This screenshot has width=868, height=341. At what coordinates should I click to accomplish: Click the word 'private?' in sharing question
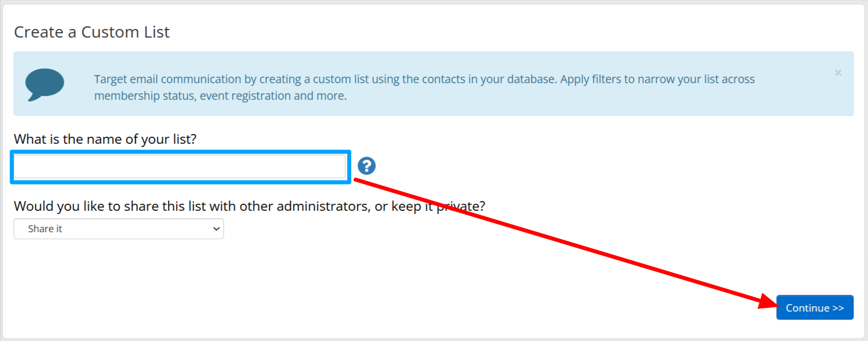click(461, 206)
